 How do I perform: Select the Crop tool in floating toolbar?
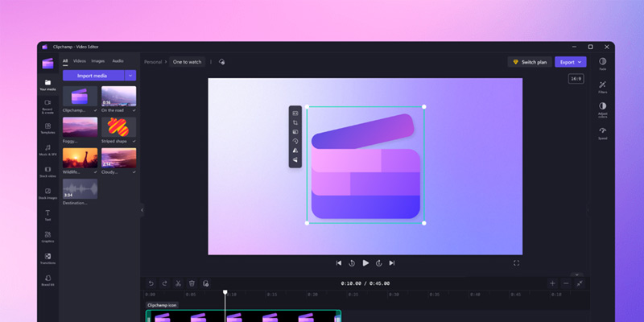pos(295,122)
